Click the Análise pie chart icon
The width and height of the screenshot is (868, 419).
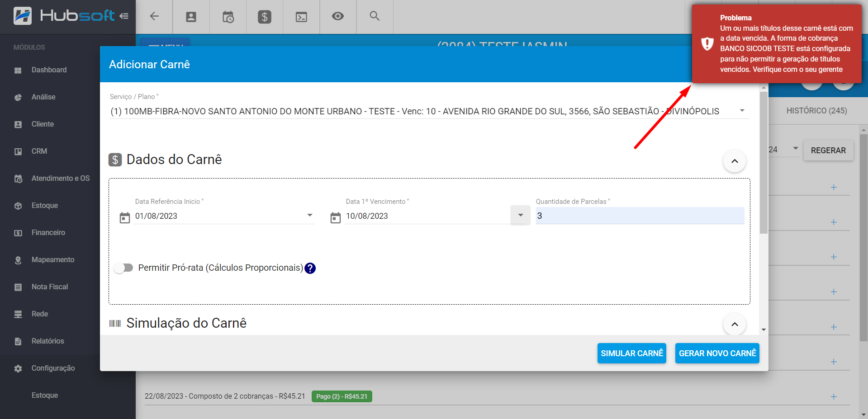[18, 97]
